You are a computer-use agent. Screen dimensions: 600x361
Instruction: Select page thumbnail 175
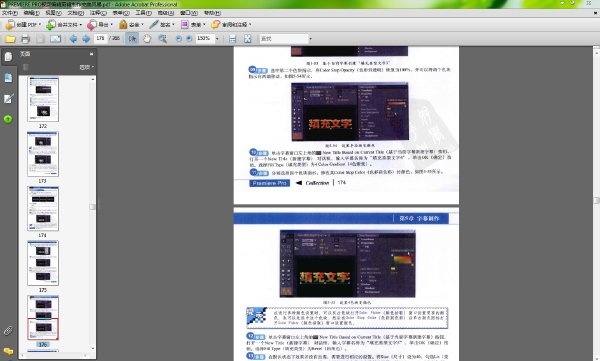pyautogui.click(x=43, y=263)
